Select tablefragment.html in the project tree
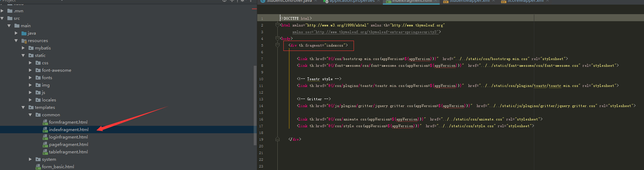Image resolution: width=644 pixels, height=170 pixels. 68,152
